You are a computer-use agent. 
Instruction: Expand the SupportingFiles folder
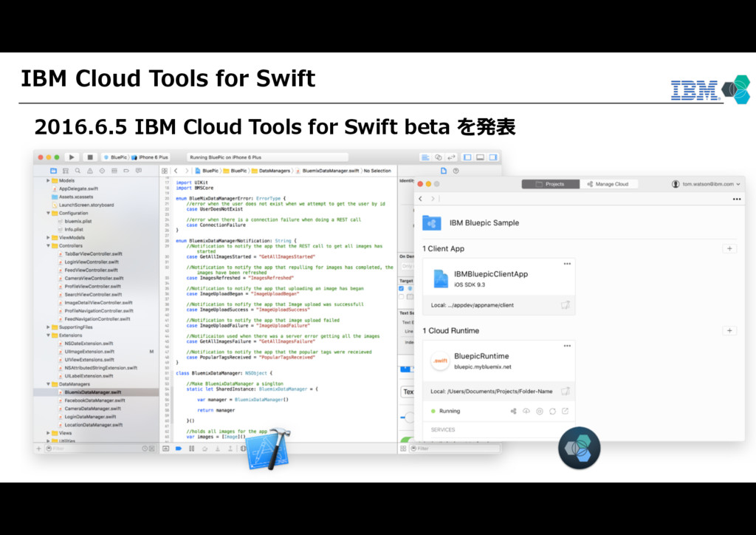tap(48, 327)
